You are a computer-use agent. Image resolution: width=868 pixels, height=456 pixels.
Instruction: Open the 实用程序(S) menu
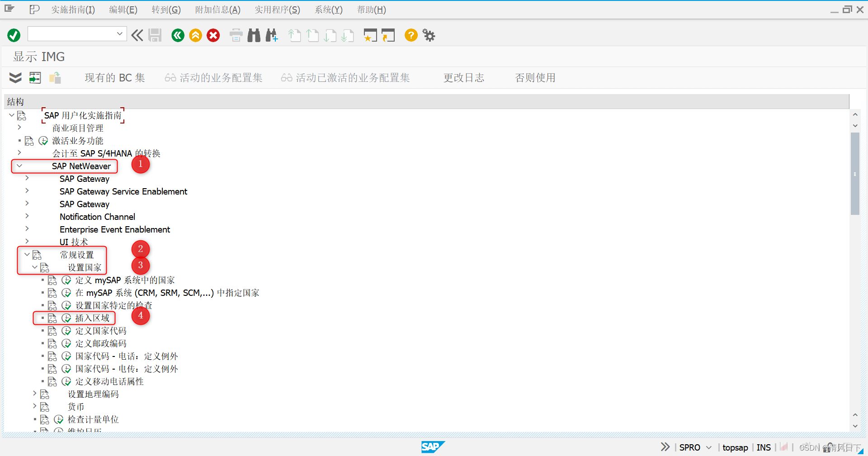tap(277, 9)
